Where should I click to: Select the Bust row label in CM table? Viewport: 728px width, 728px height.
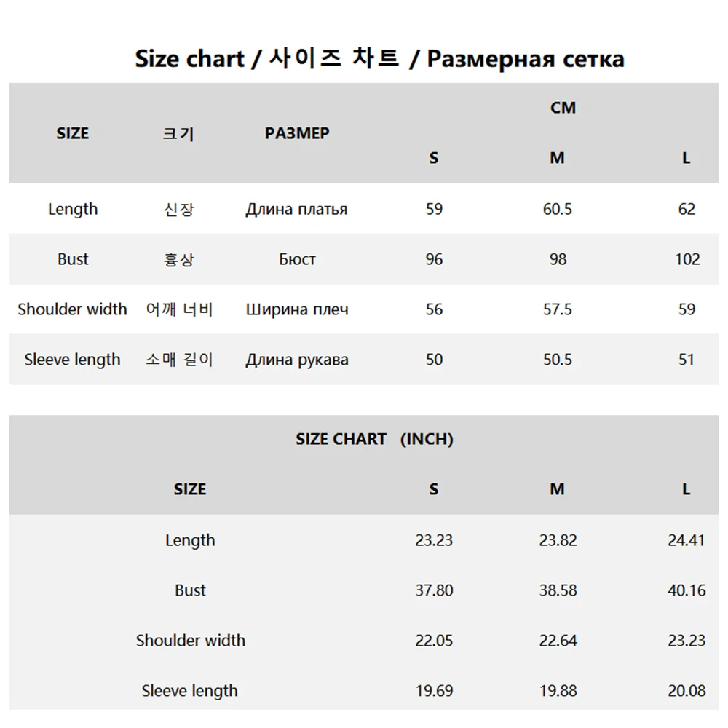[x=73, y=259]
